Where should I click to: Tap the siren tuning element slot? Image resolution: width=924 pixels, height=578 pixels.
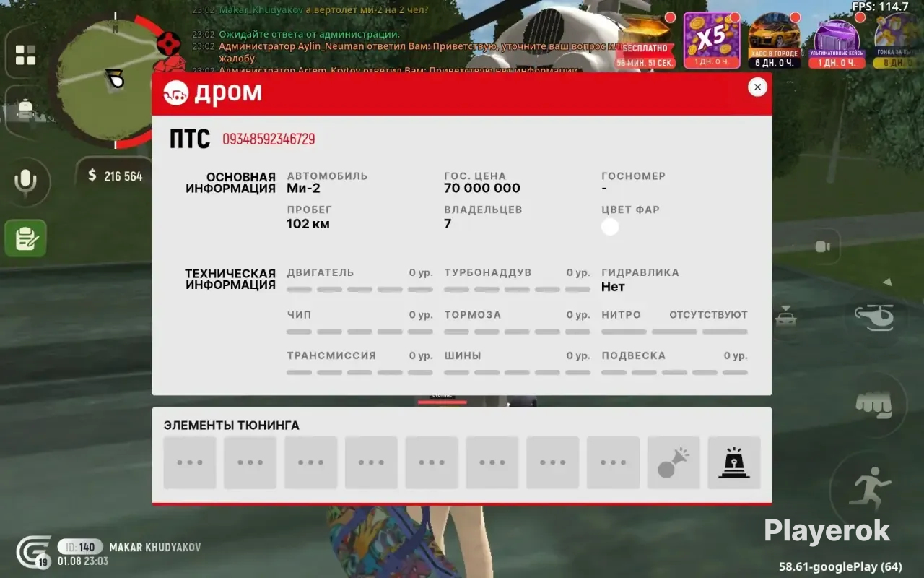[734, 462]
